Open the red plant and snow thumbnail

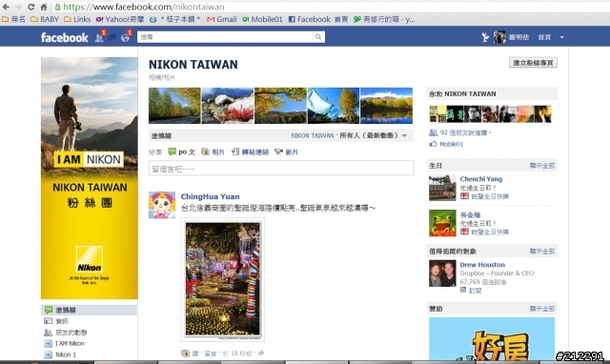coord(227,106)
